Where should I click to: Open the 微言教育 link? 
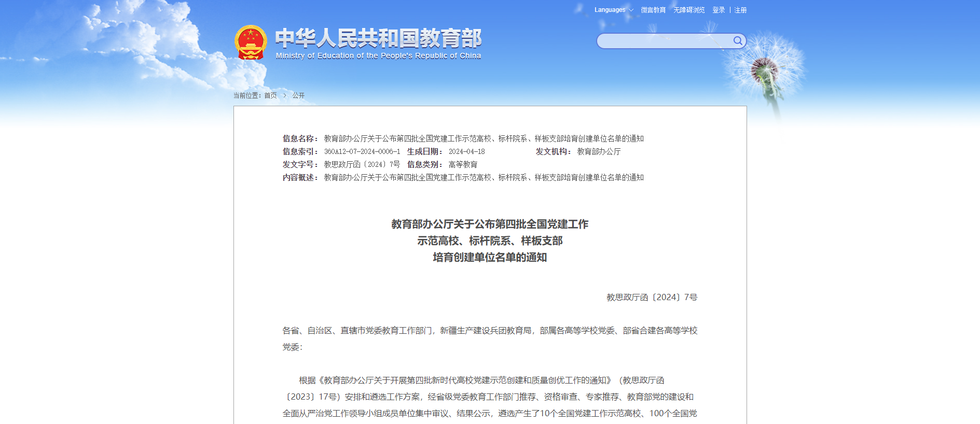click(x=653, y=10)
